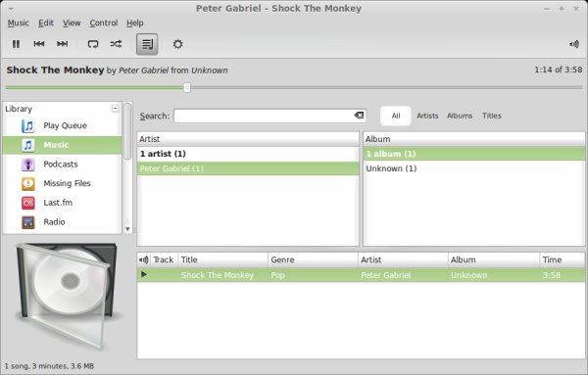
Task: Select 'Peter Gabriel (1)' in artist list
Action: tap(248, 168)
